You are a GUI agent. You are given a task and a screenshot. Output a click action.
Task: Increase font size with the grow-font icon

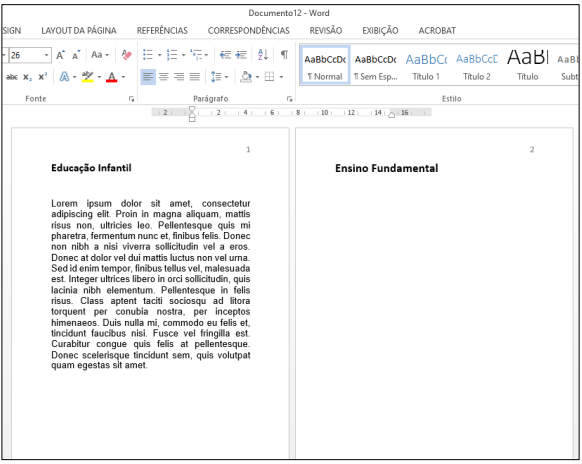[x=61, y=55]
